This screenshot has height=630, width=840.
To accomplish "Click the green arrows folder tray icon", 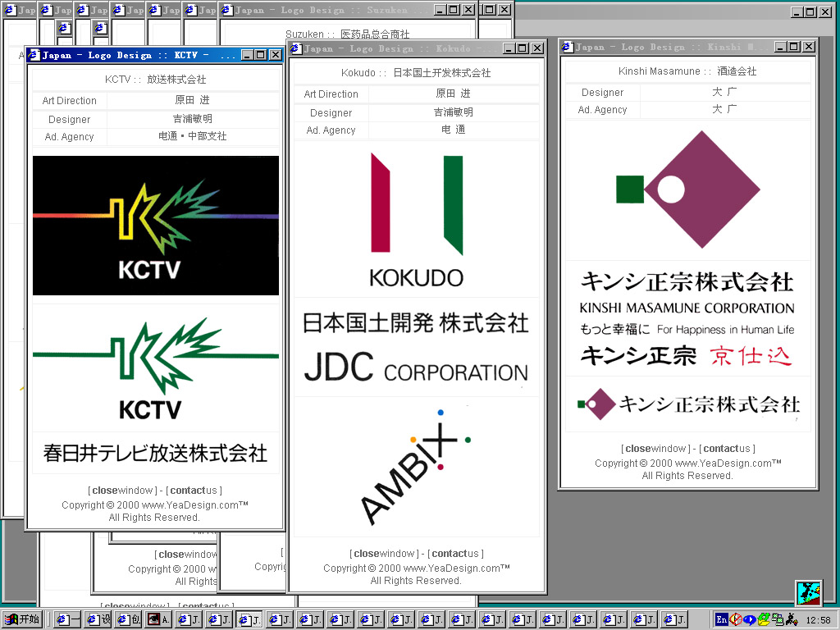I will tap(764, 620).
